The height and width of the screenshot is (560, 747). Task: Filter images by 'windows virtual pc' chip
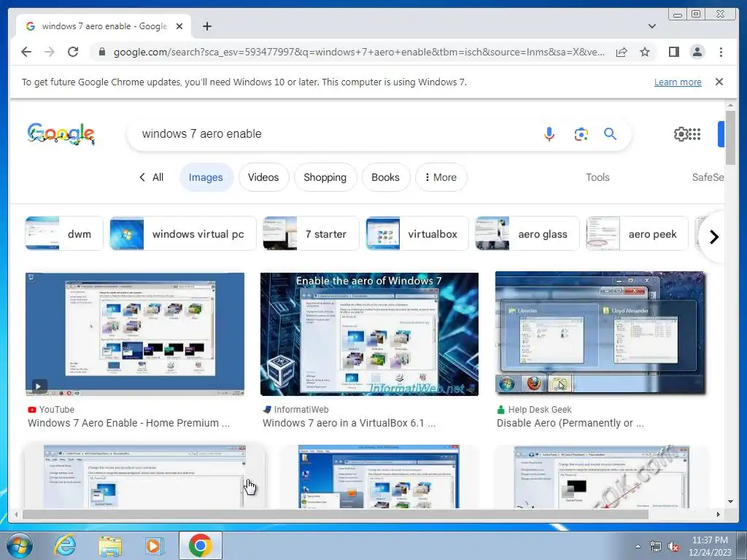pos(183,233)
